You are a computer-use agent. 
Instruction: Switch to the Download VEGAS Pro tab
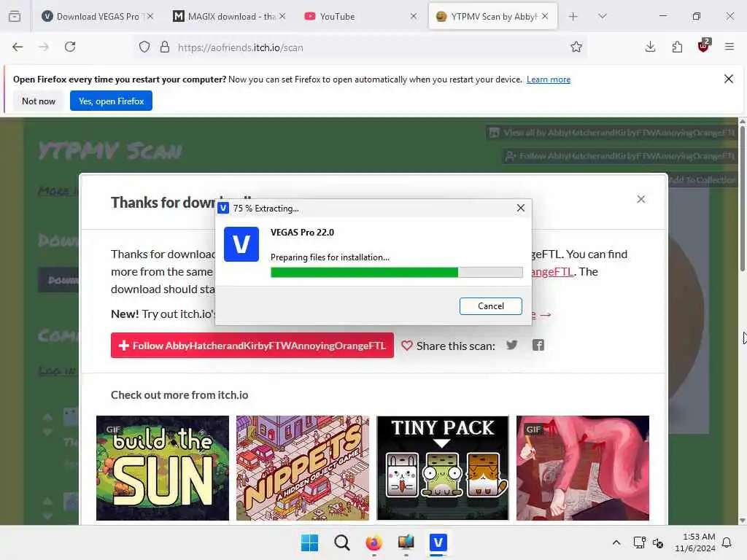98,16
